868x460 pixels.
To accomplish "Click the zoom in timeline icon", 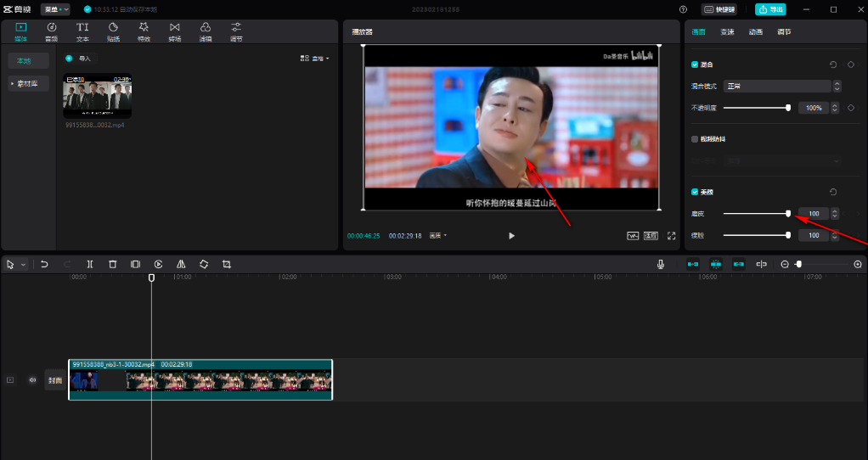I will tap(858, 264).
